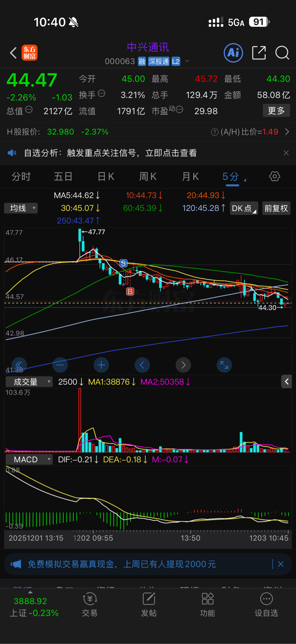Tap the 融 margin badge
This screenshot has height=644, width=296.
[x=142, y=61]
